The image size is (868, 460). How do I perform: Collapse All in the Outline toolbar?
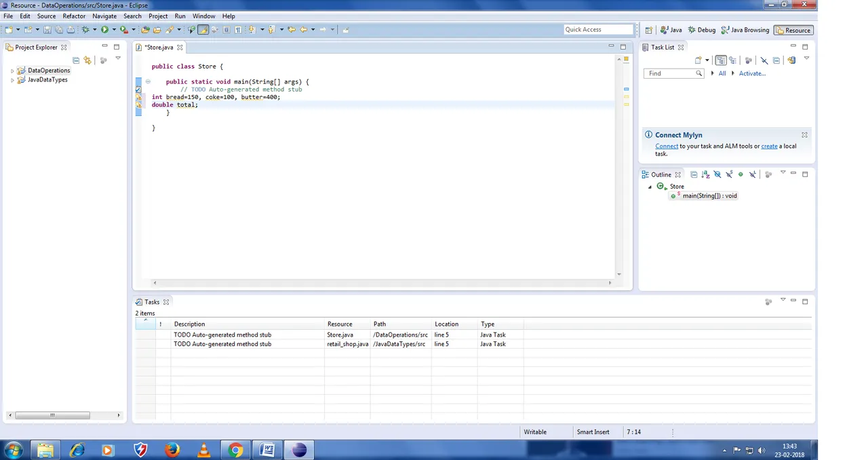[x=694, y=174]
